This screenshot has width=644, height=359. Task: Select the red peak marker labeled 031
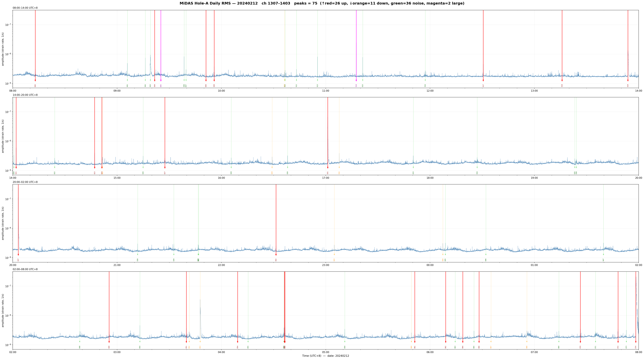[x=328, y=167]
